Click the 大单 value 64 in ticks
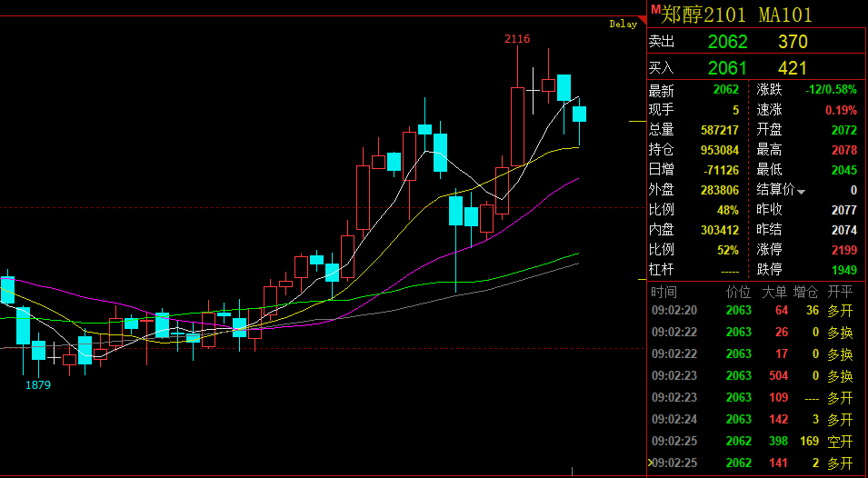The width and height of the screenshot is (868, 478). point(781,311)
